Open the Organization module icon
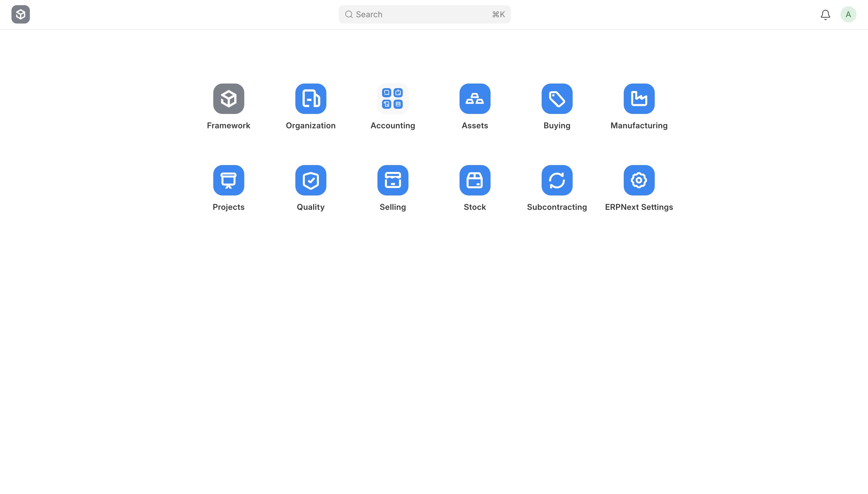 coord(311,99)
